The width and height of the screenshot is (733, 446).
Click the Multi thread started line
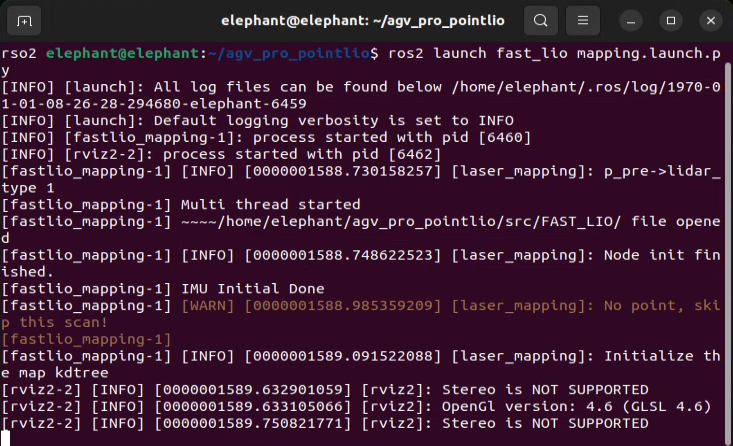tap(271, 205)
